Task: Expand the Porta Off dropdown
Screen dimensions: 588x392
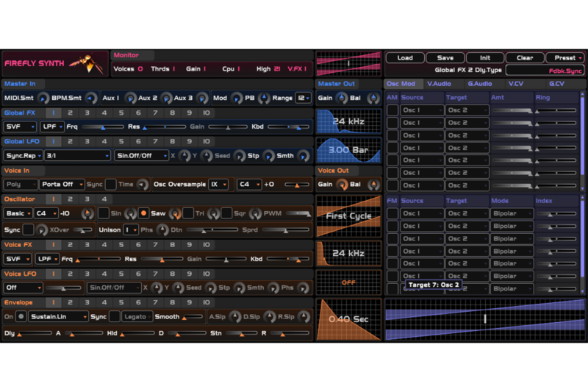Action: click(61, 185)
